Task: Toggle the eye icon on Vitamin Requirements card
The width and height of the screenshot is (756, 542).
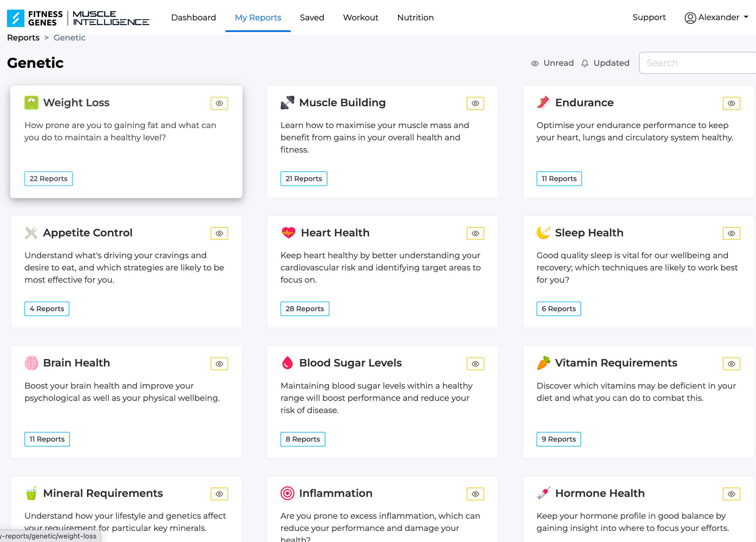Action: point(731,364)
